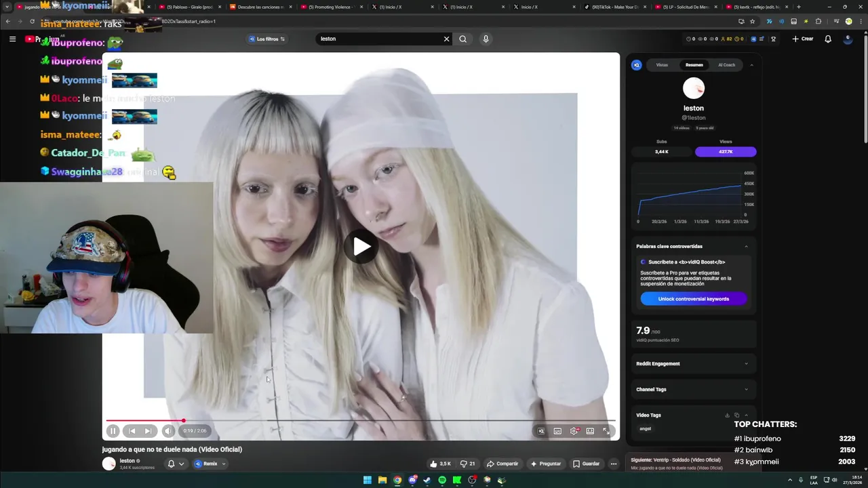Pause the video from player controls
The width and height of the screenshot is (868, 488).
(x=113, y=430)
